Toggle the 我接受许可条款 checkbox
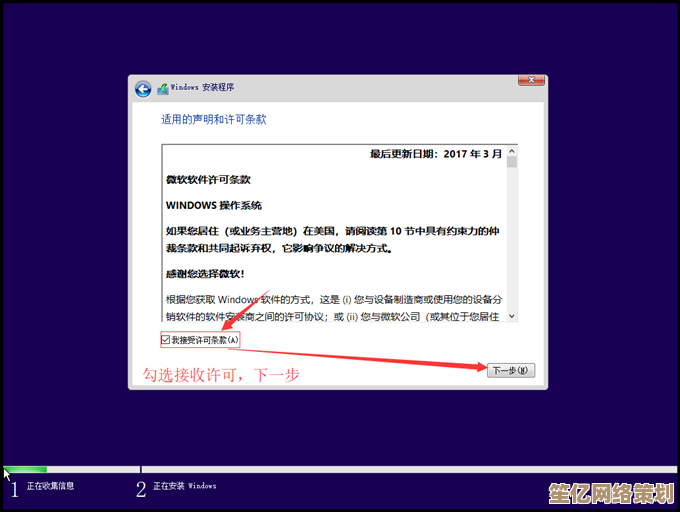 [166, 340]
